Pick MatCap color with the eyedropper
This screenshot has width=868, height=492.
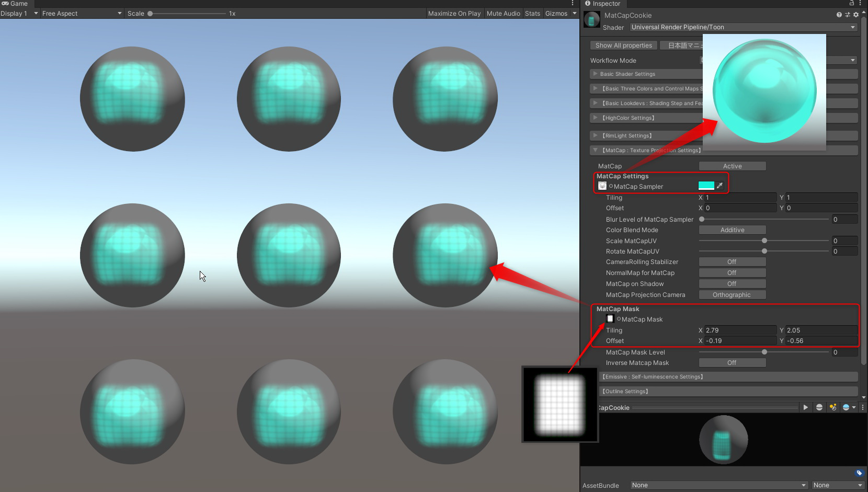[720, 186]
